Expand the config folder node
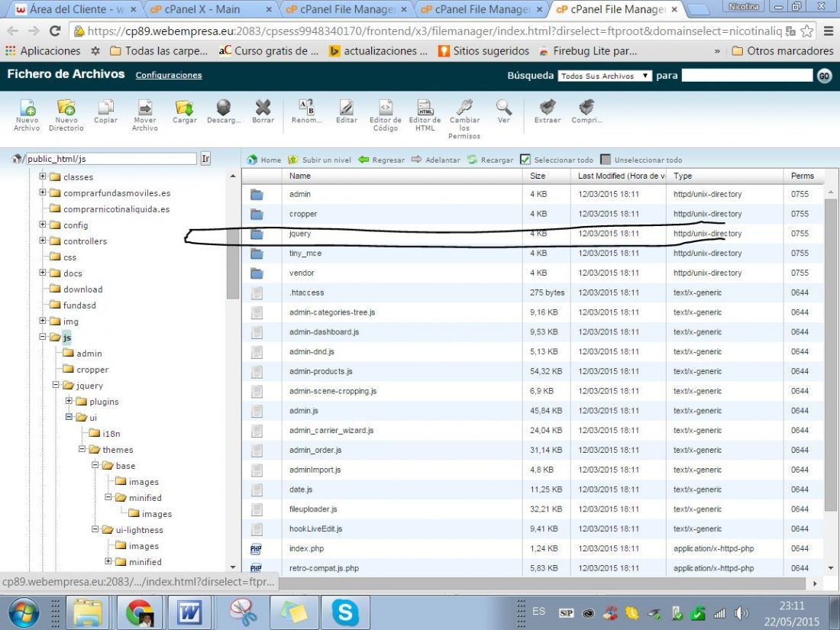Viewport: 840px width, 630px height. click(x=42, y=225)
